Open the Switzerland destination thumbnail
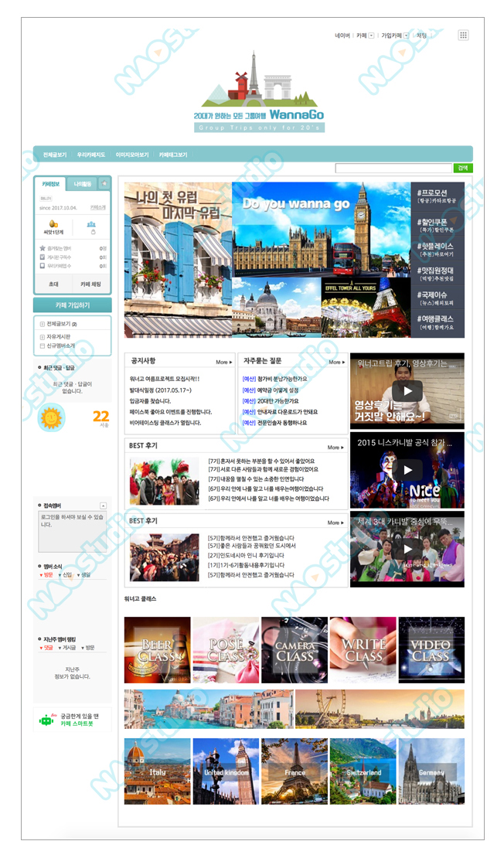Screen dimensions: 504x858 click(363, 771)
